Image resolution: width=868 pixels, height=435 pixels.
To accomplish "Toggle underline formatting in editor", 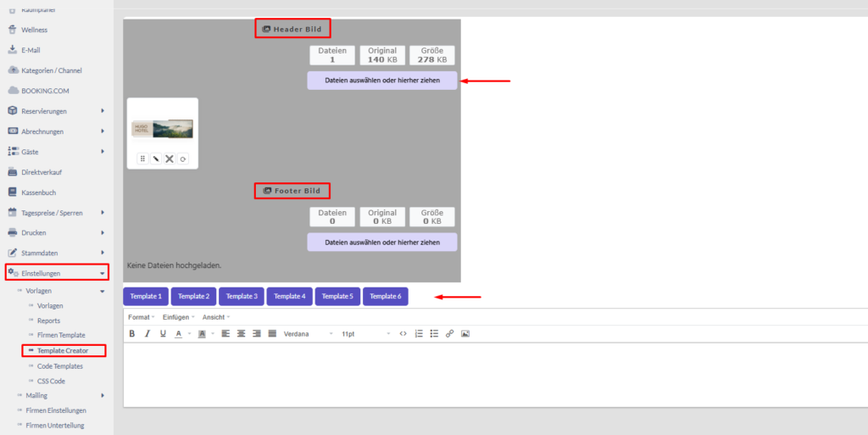I will click(163, 334).
